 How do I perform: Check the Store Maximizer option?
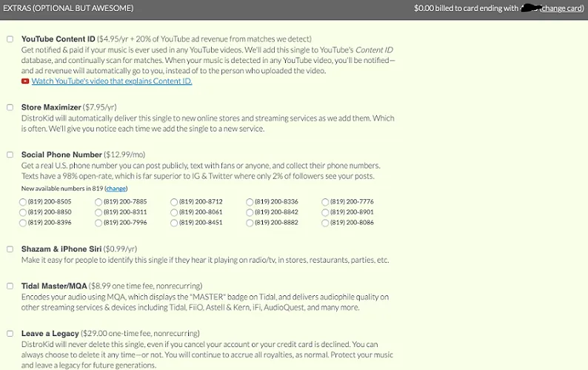[10, 107]
